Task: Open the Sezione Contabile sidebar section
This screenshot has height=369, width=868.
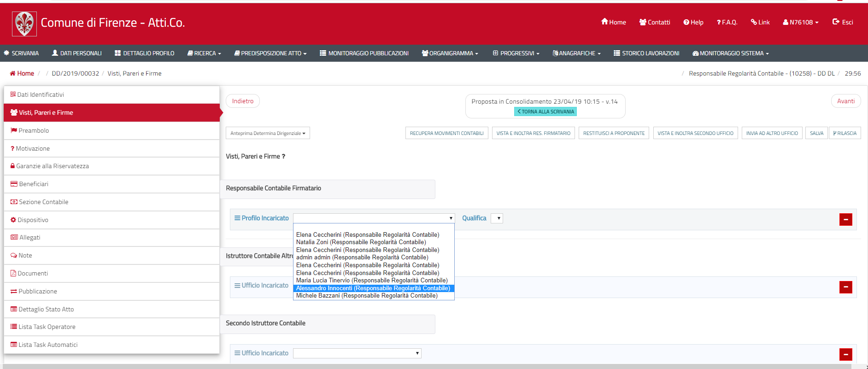Action: (43, 202)
